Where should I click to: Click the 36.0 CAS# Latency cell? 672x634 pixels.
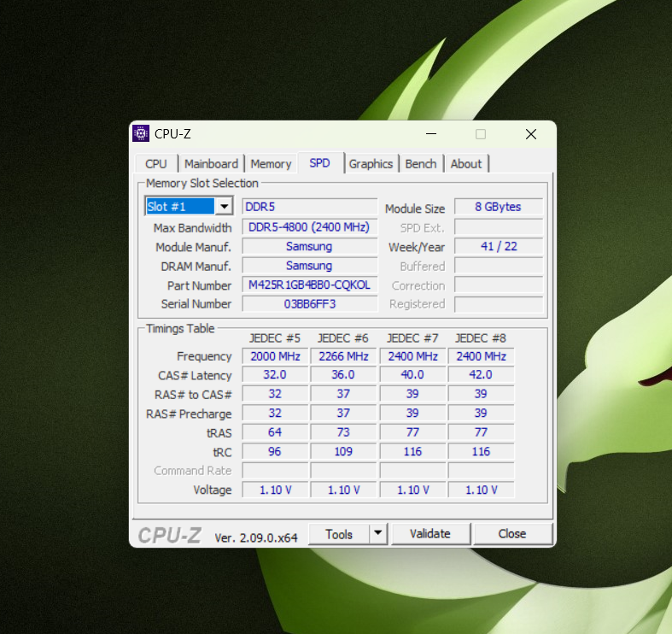tap(343, 374)
